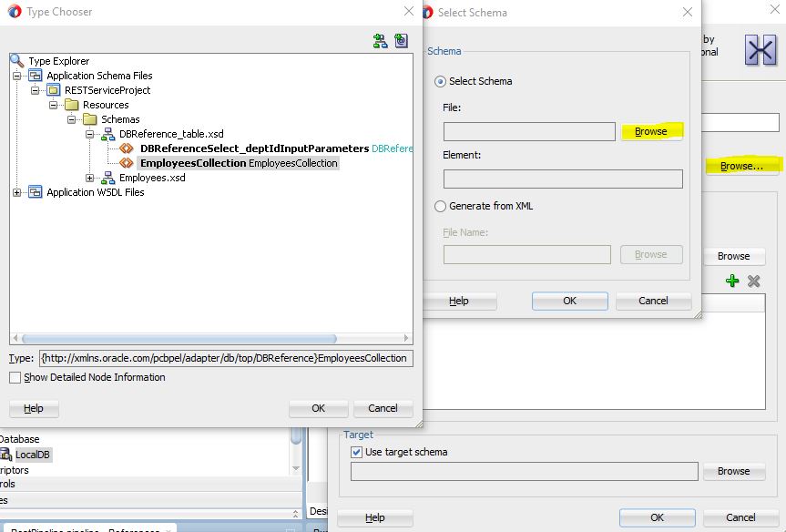The height and width of the screenshot is (532, 786).
Task: Click the green plus add icon
Action: [x=732, y=281]
